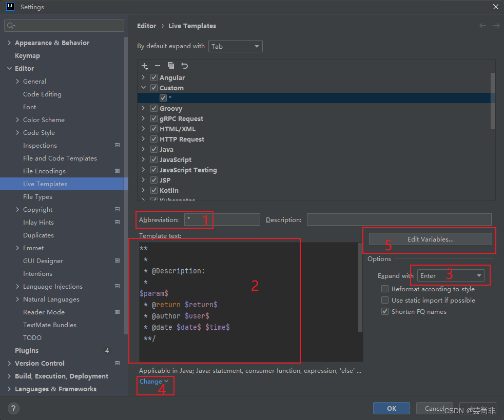Select the JavaScript Testing template group
Screen dimensions: 504x420
pos(188,170)
